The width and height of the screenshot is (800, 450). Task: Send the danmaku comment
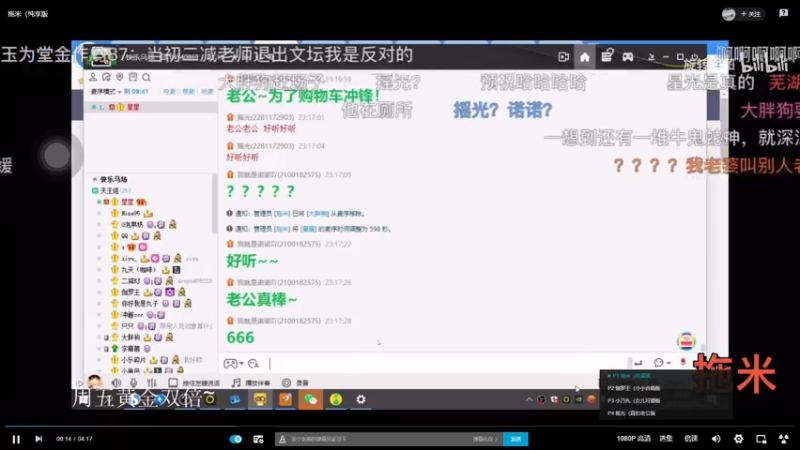click(x=516, y=439)
